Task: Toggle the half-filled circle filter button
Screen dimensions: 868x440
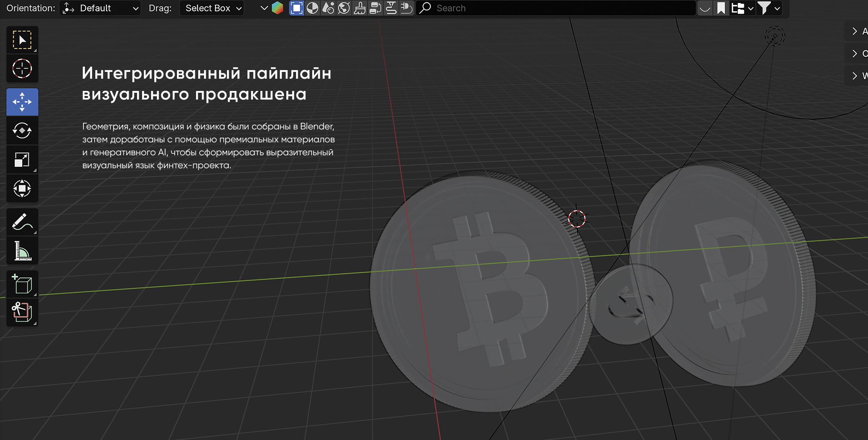Action: click(x=312, y=8)
